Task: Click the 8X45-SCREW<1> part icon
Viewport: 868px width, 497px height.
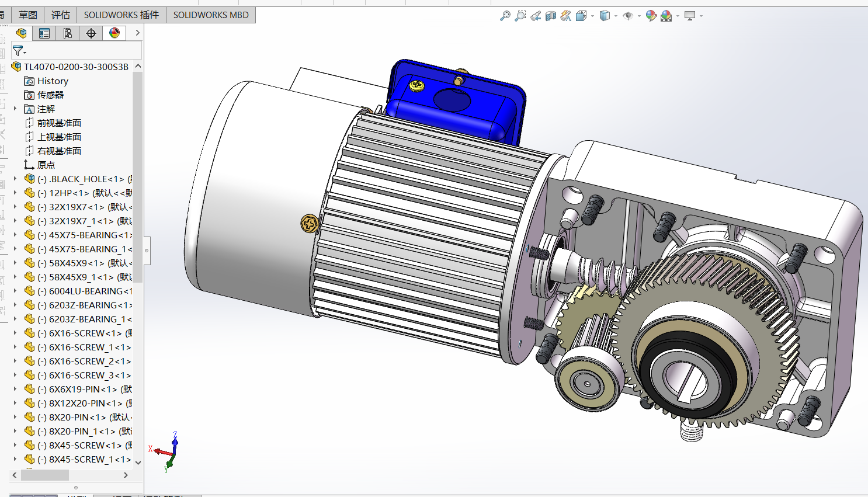Action: pos(29,445)
